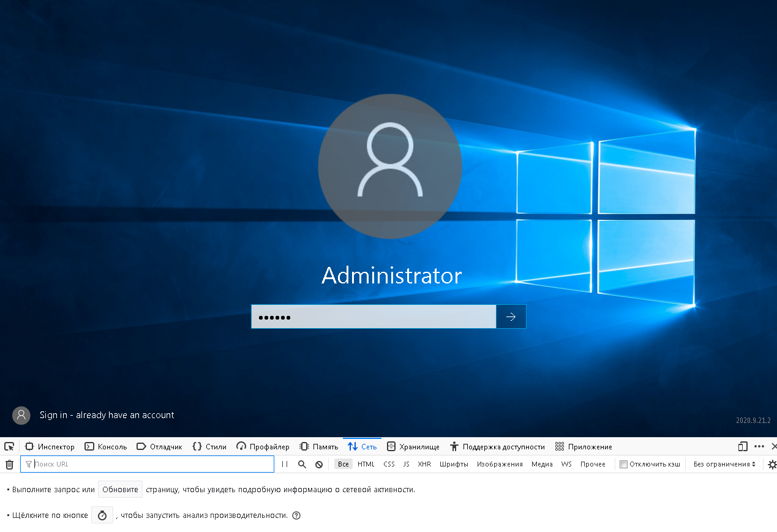Open request blocking icon
Screen dimensions: 777x532
tap(319, 465)
